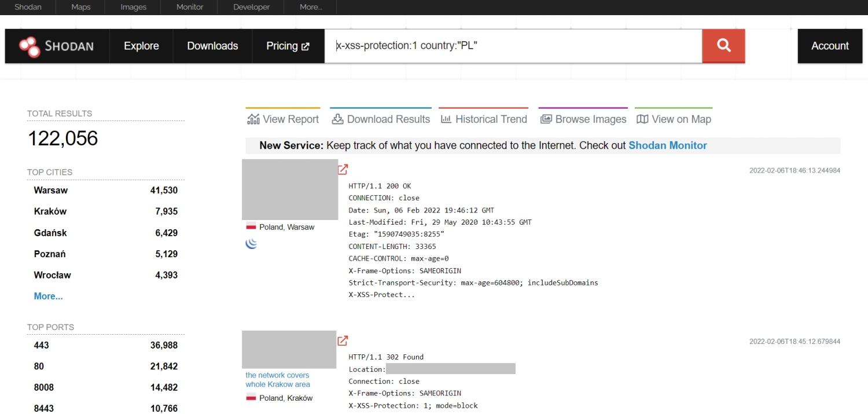Open 'the network covers whole Krakow area' link
868x414 pixels.
pyautogui.click(x=278, y=380)
